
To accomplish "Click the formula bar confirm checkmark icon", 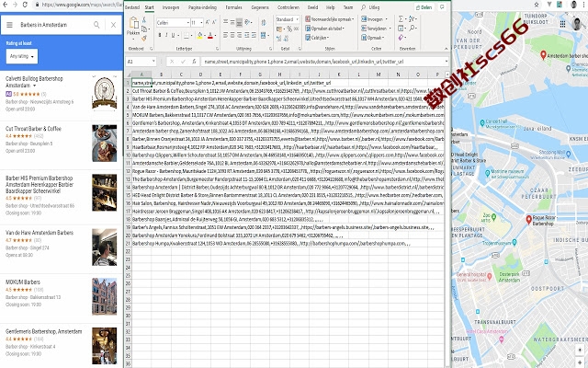I will tap(183, 62).
